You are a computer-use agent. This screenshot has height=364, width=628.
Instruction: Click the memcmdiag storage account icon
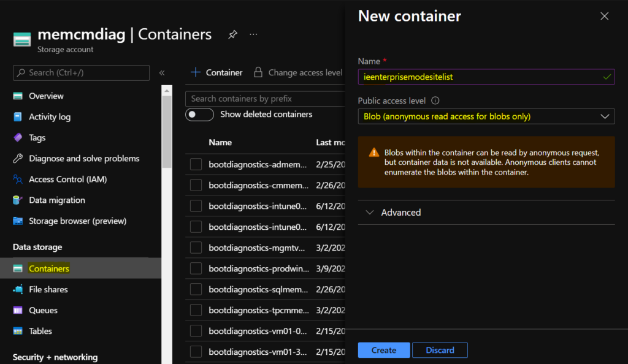22,40
